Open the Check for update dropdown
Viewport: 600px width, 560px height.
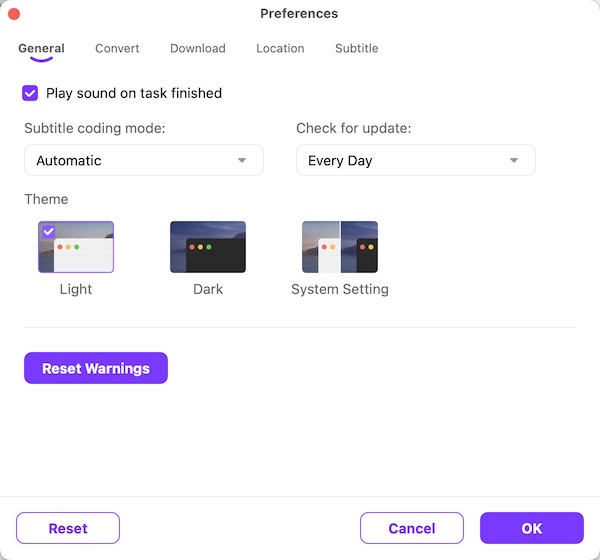pyautogui.click(x=415, y=160)
